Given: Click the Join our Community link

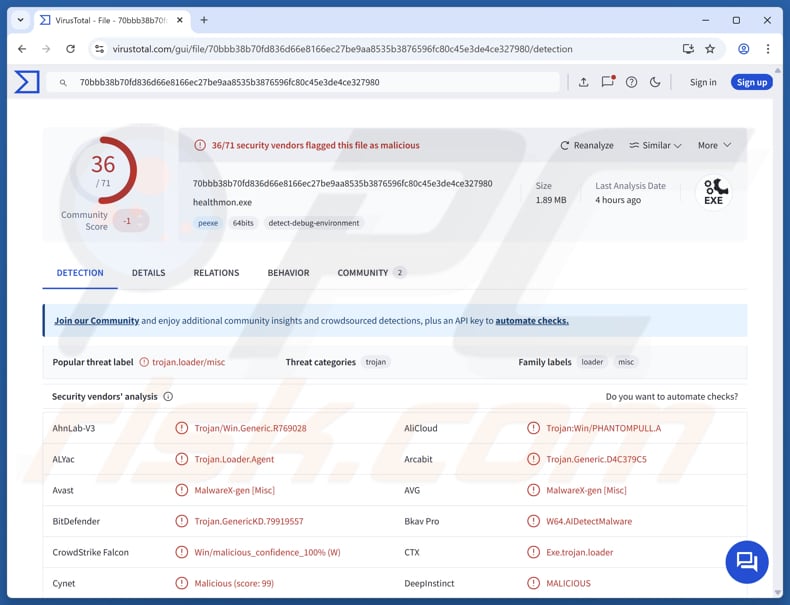Looking at the screenshot, I should pos(96,321).
